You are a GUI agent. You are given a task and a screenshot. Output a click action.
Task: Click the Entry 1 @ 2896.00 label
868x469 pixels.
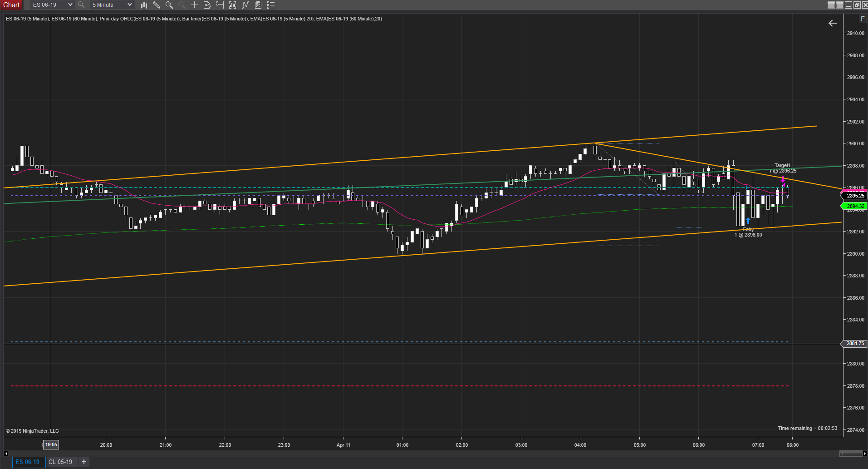point(748,232)
